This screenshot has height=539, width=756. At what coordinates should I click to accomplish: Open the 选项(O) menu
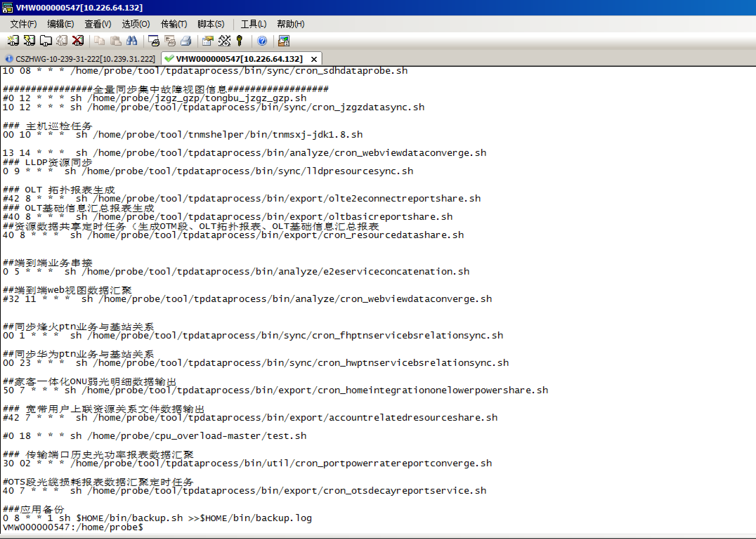tap(136, 24)
